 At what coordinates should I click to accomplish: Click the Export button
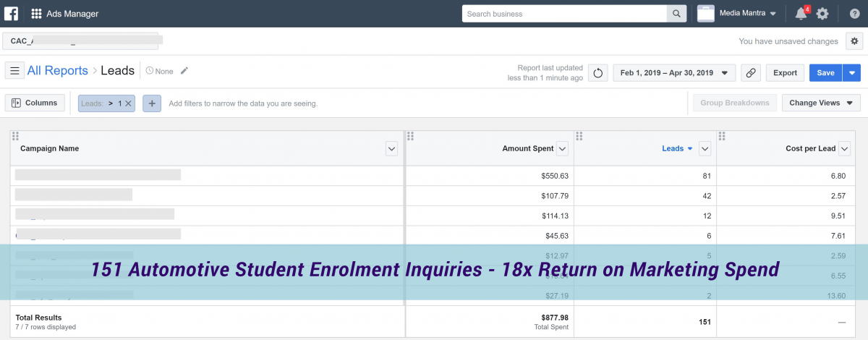785,72
